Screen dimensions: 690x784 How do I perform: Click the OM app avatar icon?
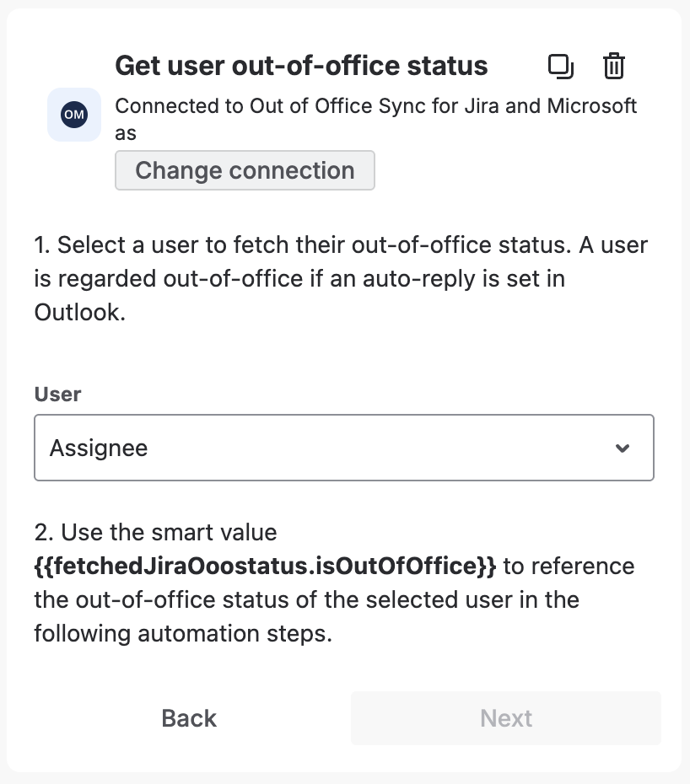point(74,114)
